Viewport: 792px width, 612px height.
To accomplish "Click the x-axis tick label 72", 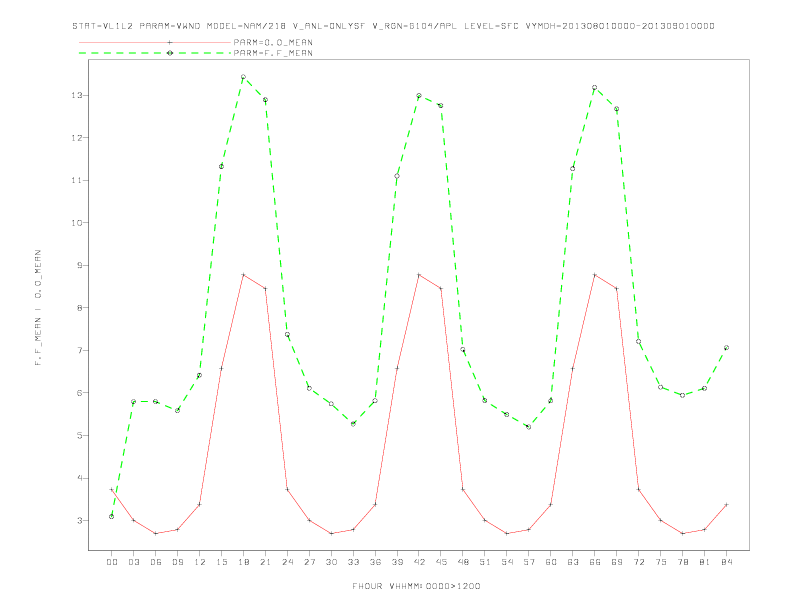I will pos(639,562).
